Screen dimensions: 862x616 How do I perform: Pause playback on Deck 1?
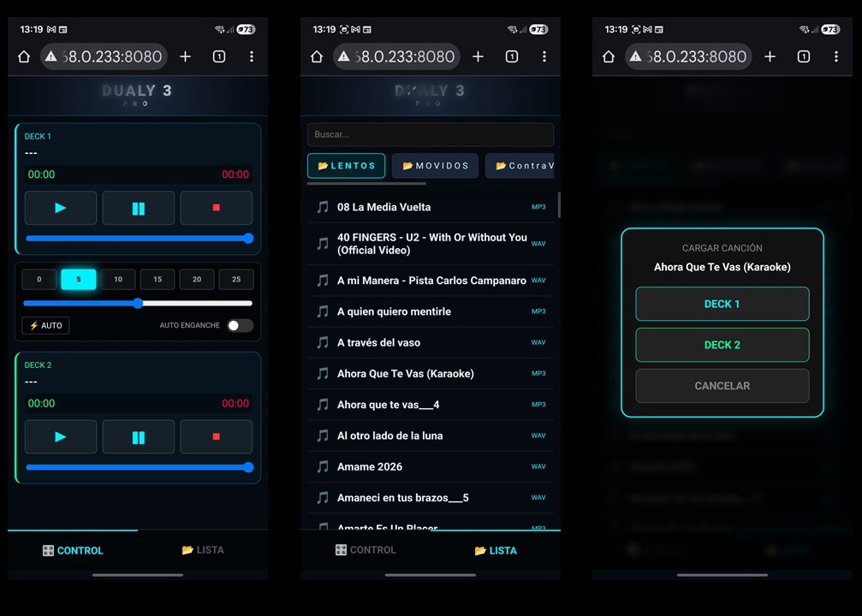pos(138,208)
